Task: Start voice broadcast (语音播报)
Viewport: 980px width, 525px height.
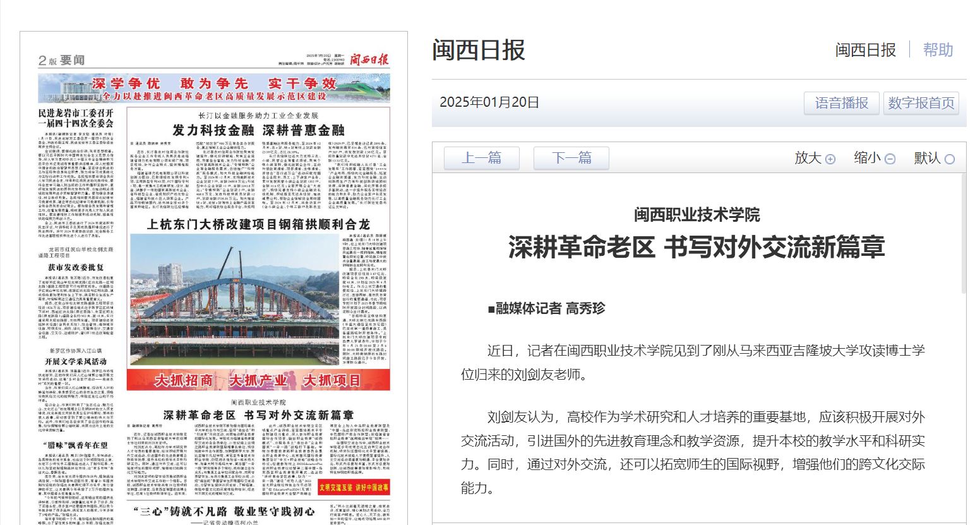Action: (x=841, y=103)
